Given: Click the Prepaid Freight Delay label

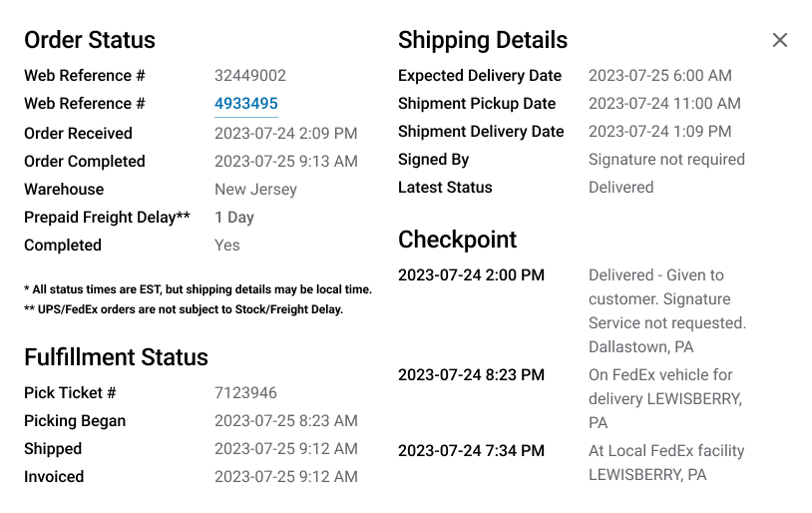Looking at the screenshot, I should 107,218.
